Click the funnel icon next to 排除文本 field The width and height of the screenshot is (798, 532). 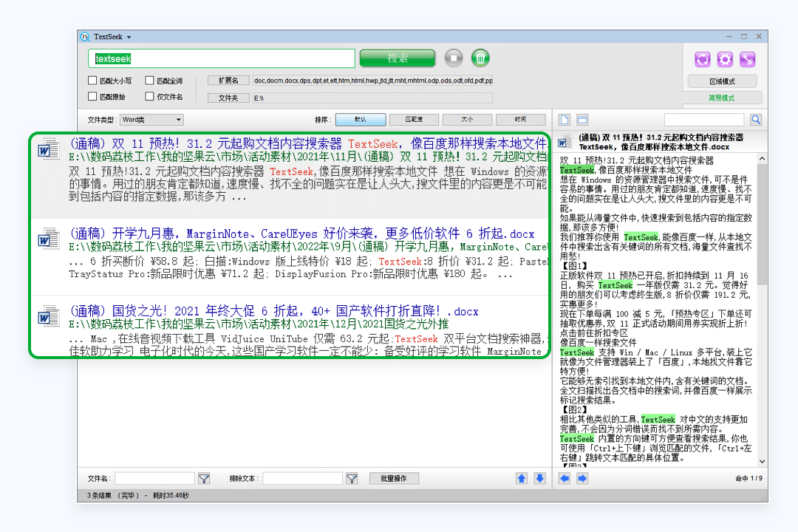coord(352,479)
